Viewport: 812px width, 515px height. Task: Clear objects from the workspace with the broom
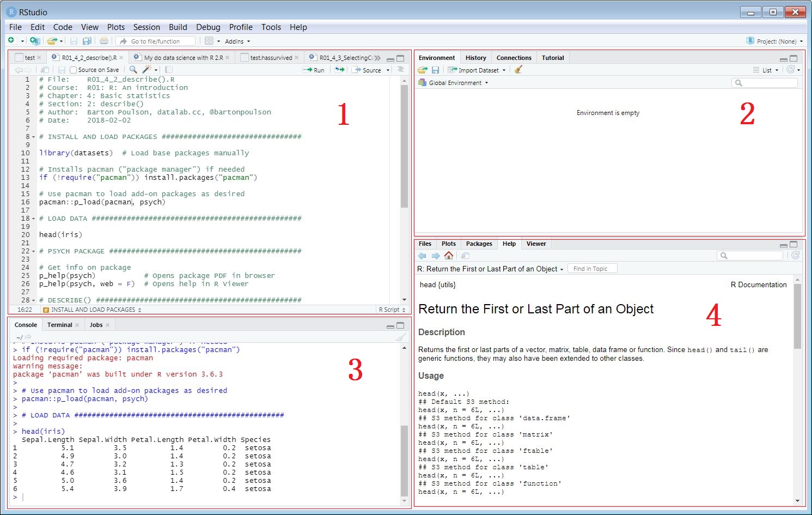click(x=517, y=70)
